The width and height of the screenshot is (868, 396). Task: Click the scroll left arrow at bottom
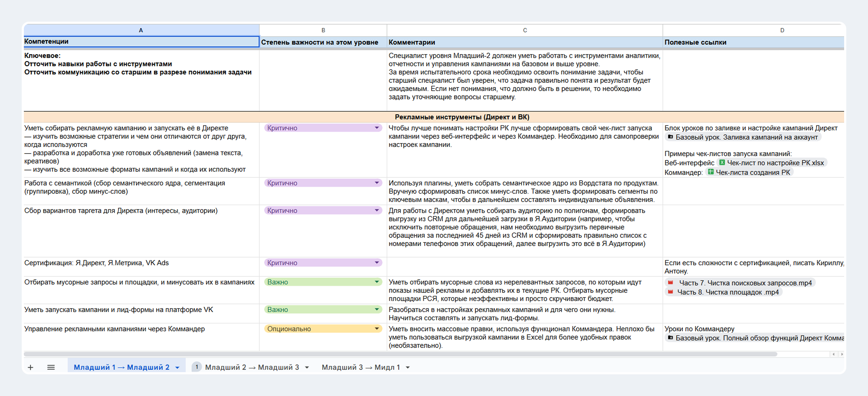[x=834, y=354]
